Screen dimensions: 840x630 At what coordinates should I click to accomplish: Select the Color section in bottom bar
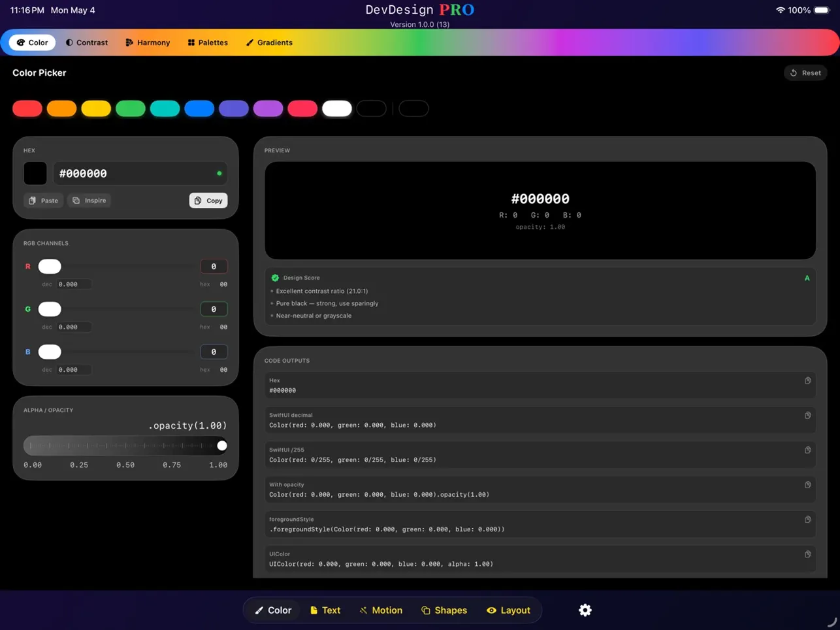[273, 610]
